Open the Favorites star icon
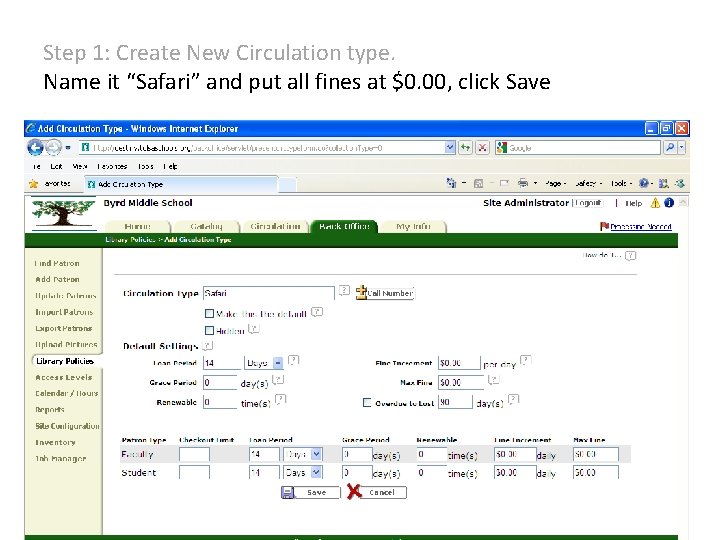The width and height of the screenshot is (720, 540). tap(33, 184)
